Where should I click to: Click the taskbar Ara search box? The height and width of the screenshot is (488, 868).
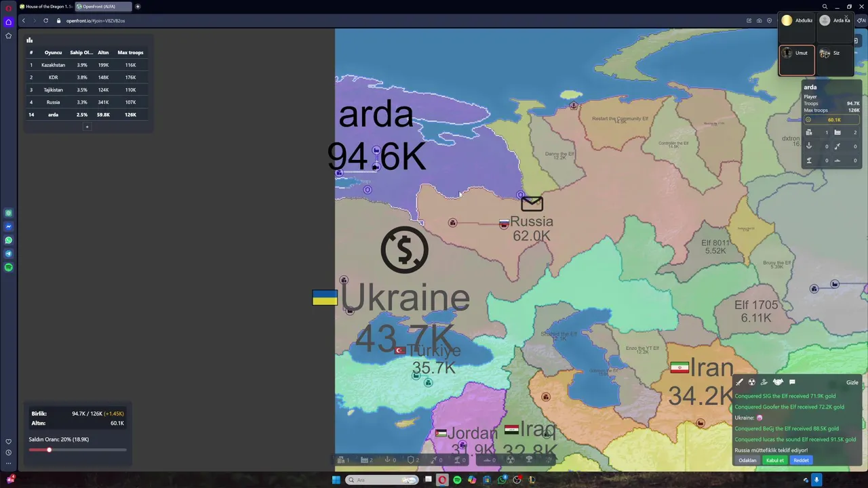coord(381,480)
